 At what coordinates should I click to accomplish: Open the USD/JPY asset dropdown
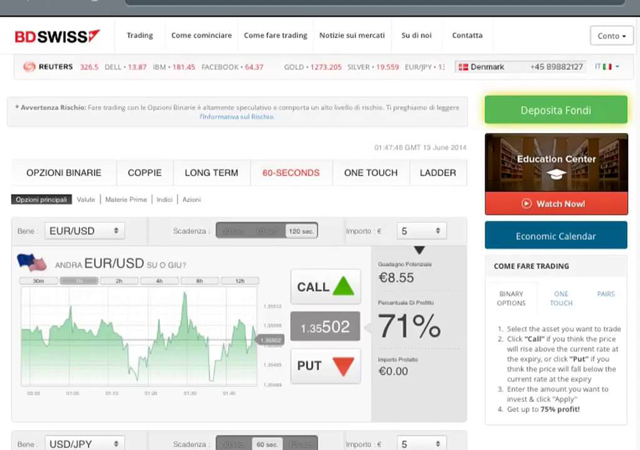(84, 443)
